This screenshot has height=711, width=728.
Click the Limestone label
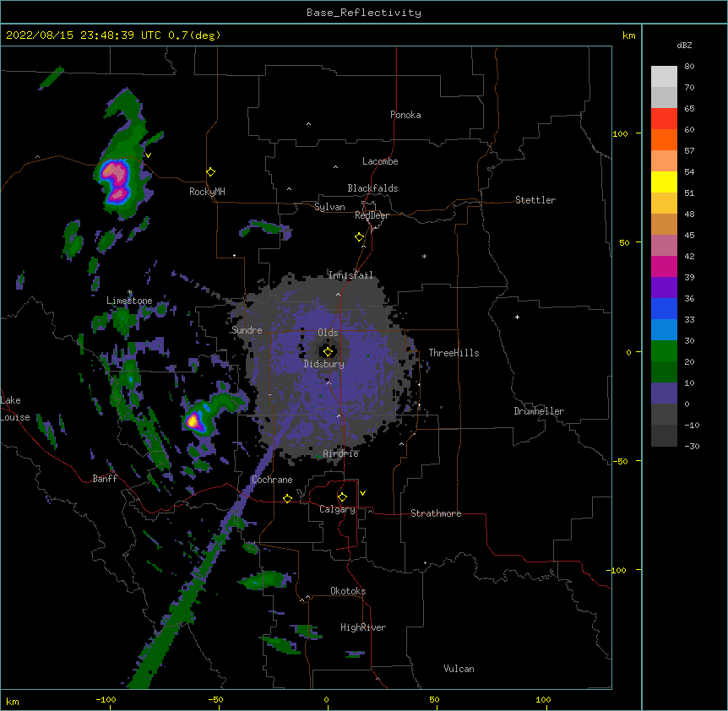[x=129, y=301]
